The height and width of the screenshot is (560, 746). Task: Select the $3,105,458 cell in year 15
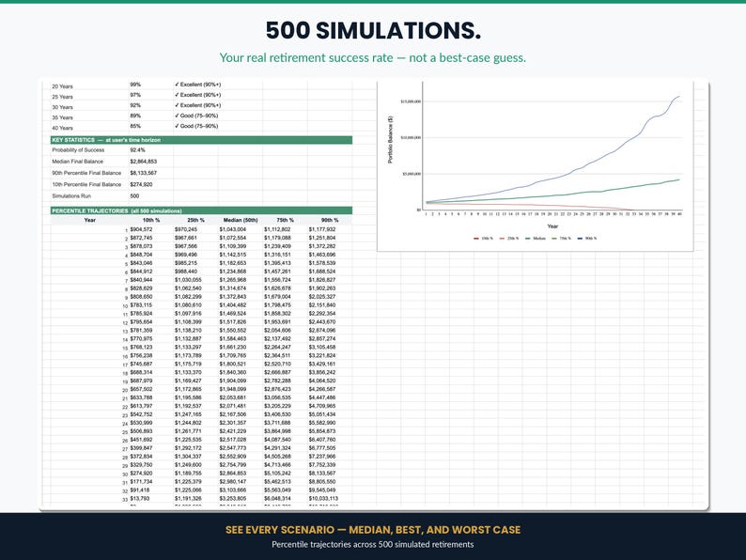click(x=322, y=347)
